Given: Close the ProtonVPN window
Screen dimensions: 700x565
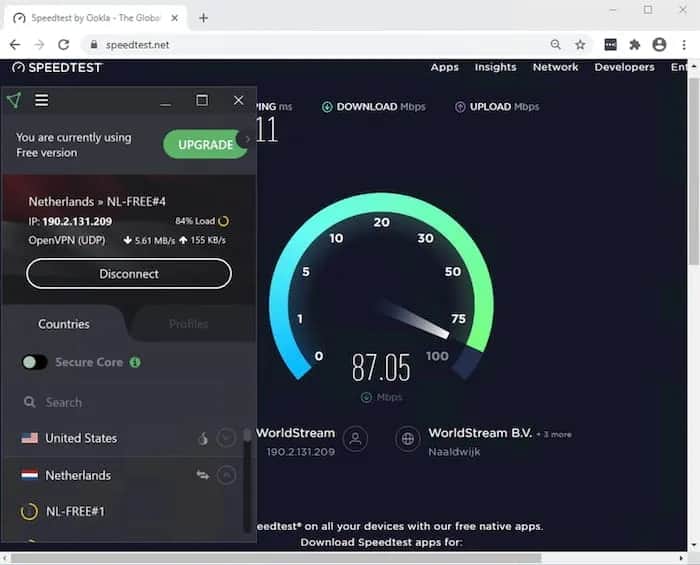Looking at the screenshot, I should point(238,100).
